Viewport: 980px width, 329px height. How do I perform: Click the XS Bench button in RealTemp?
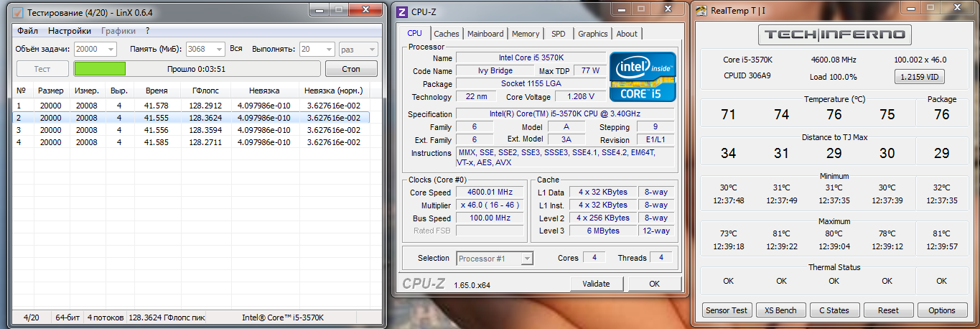(780, 310)
